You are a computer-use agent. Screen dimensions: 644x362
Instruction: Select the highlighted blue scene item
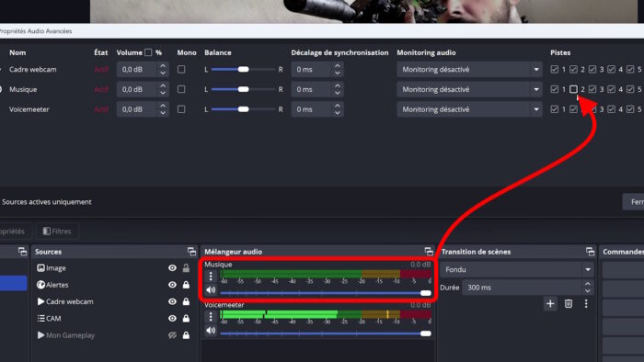tap(13, 283)
